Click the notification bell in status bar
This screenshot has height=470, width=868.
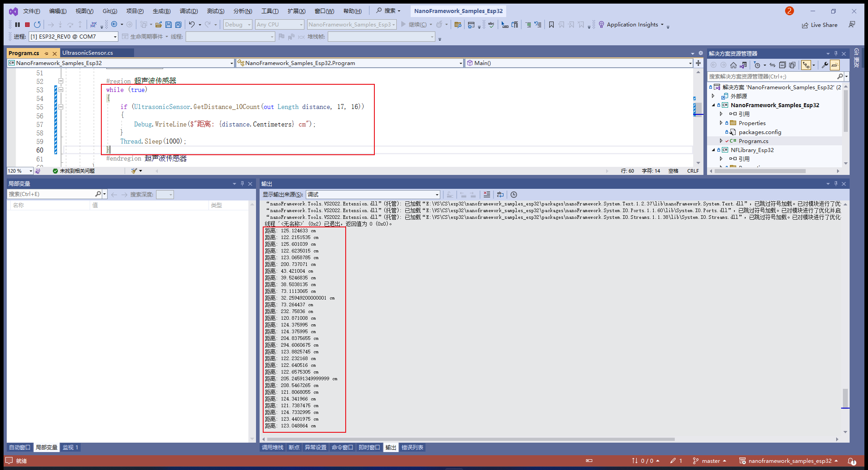[x=851, y=461]
